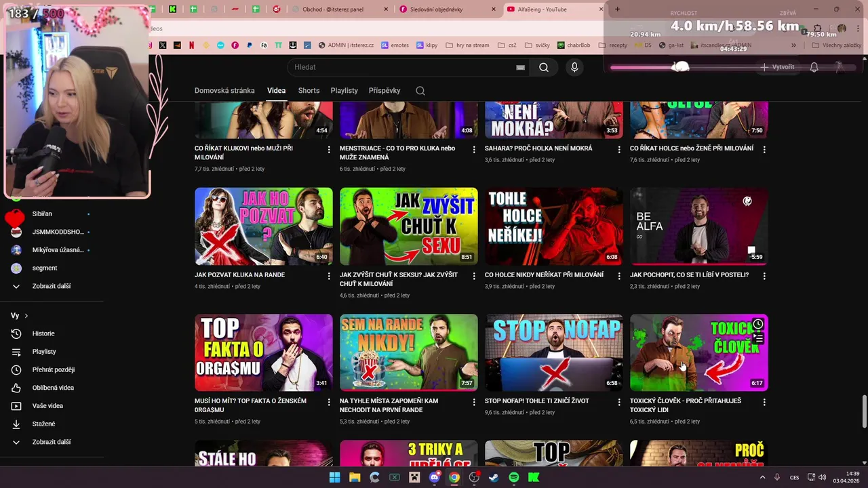Add TOXICKÝ ČLOVĚK video to Watch later clock
This screenshot has width=868, height=488.
(x=758, y=324)
